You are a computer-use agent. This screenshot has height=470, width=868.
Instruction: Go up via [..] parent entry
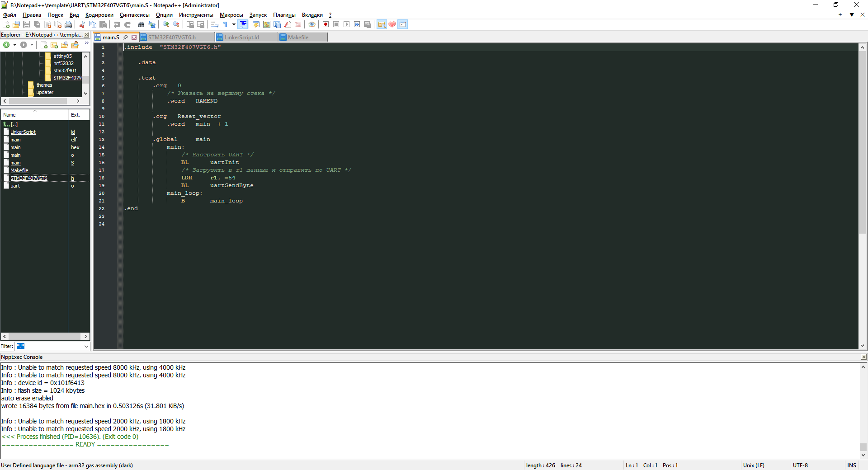tap(14, 124)
